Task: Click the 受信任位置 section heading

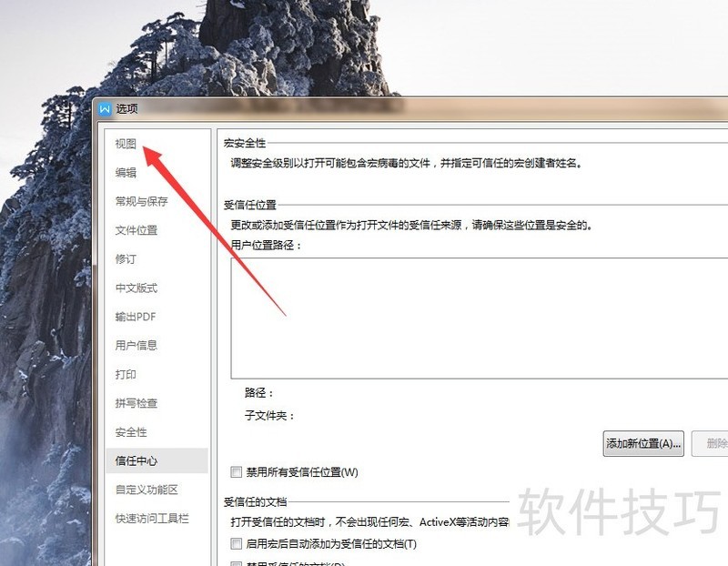Action: [249, 205]
